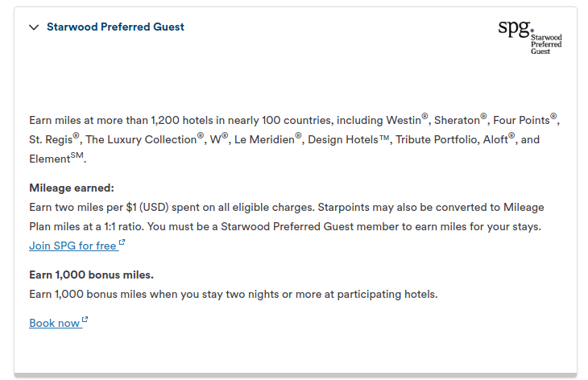Click the spg logo image
The height and width of the screenshot is (380, 588).
(530, 37)
